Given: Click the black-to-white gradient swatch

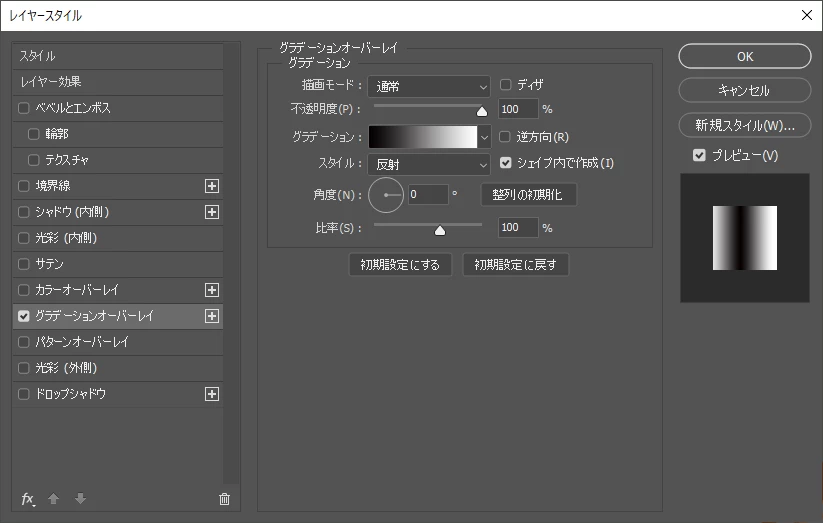Looking at the screenshot, I should pos(423,137).
